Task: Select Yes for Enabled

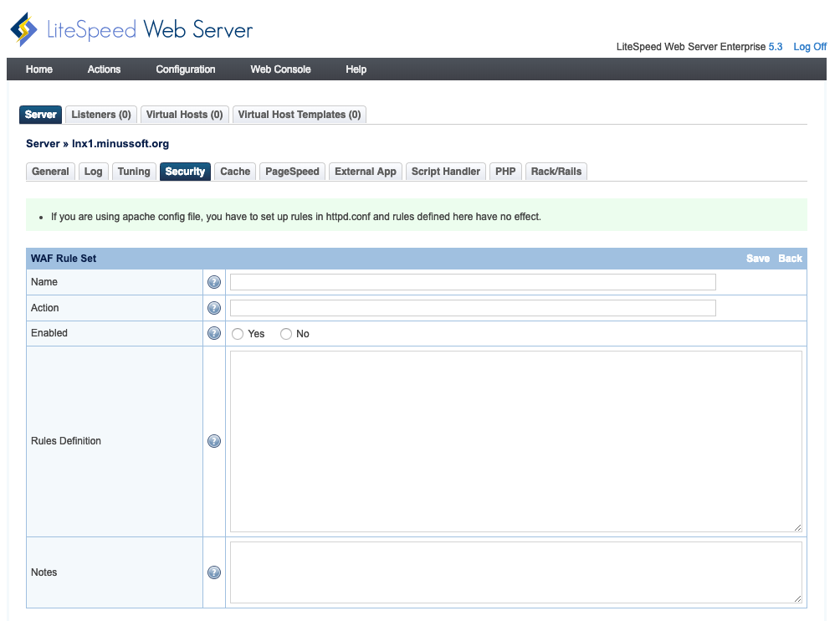Action: [x=238, y=334]
